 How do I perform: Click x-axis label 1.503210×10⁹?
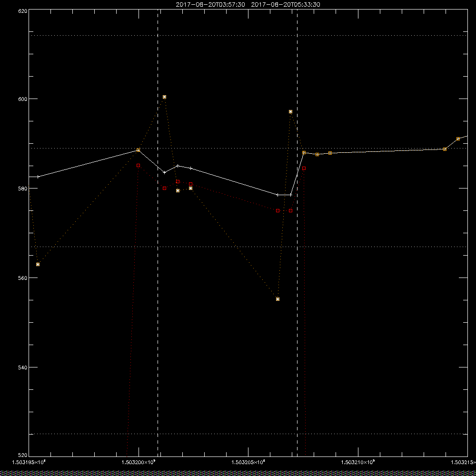358,462
